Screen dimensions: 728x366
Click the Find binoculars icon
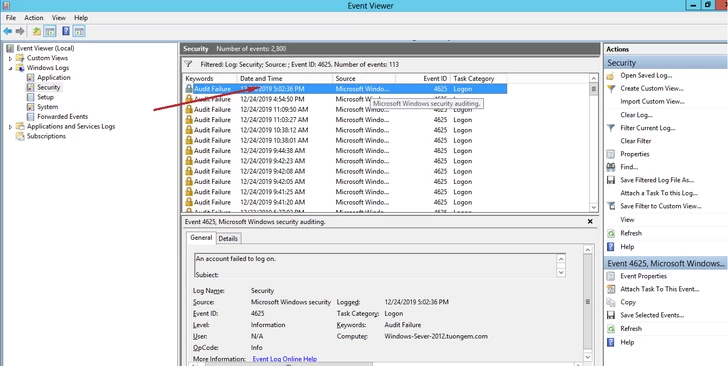pyautogui.click(x=611, y=167)
